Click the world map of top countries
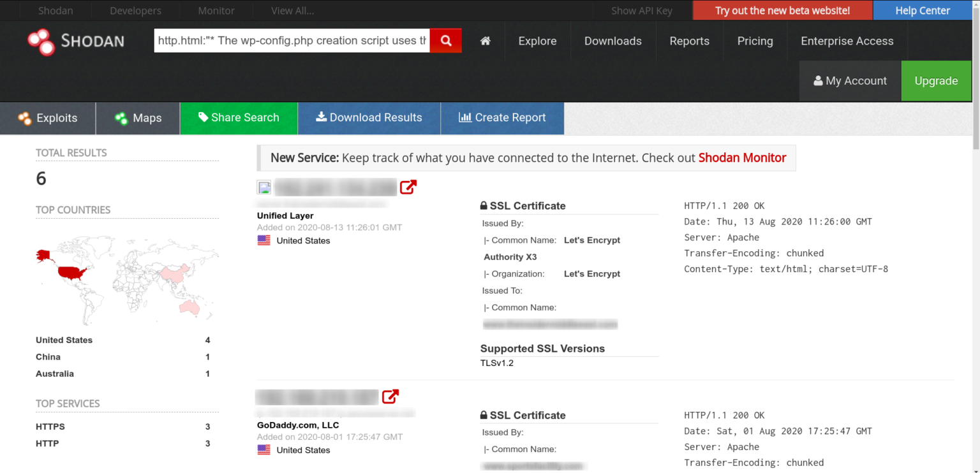Viewport: 980px width, 473px height. point(127,280)
